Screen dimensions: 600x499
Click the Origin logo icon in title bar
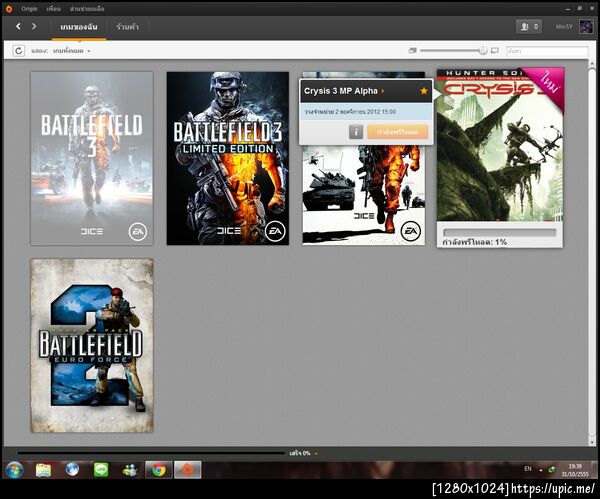pos(9,8)
